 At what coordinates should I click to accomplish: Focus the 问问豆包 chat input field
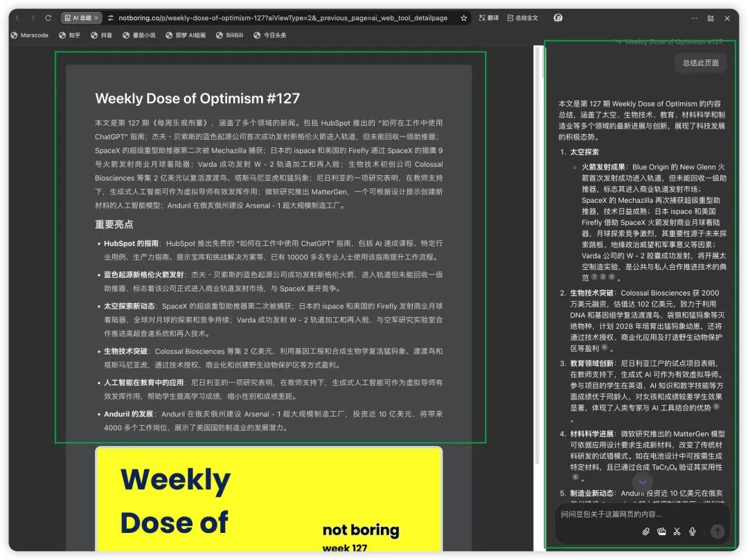(x=642, y=515)
